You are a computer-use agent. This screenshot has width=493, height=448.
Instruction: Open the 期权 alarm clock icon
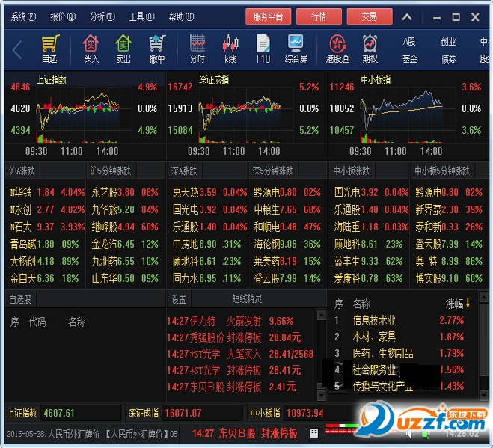(x=370, y=48)
